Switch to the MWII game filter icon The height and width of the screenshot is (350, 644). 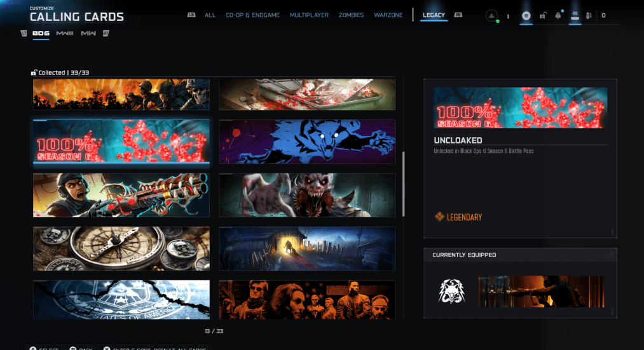tap(88, 33)
